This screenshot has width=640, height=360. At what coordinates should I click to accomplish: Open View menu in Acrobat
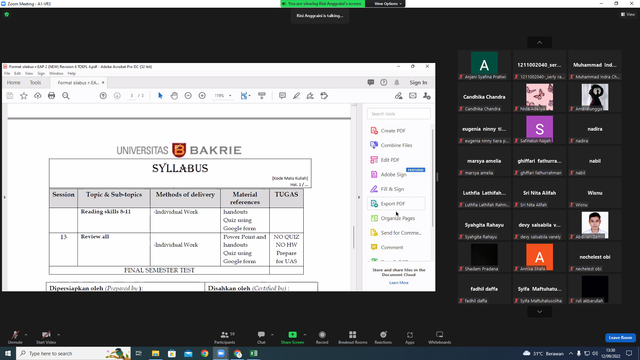click(29, 73)
